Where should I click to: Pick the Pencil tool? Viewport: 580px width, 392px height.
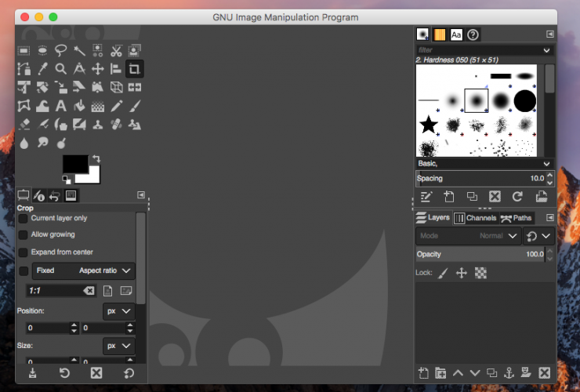pos(116,106)
